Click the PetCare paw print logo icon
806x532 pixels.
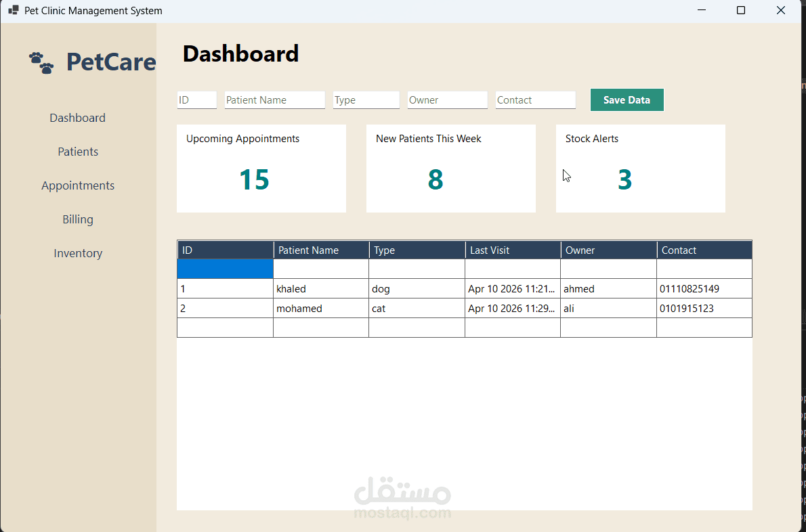pyautogui.click(x=41, y=63)
